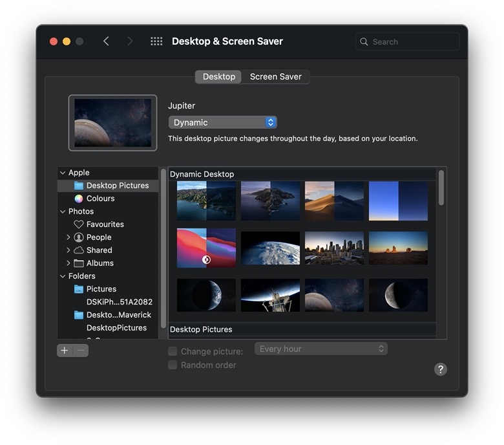
Task: Collapse the Apple group chevron
Action: [x=63, y=173]
